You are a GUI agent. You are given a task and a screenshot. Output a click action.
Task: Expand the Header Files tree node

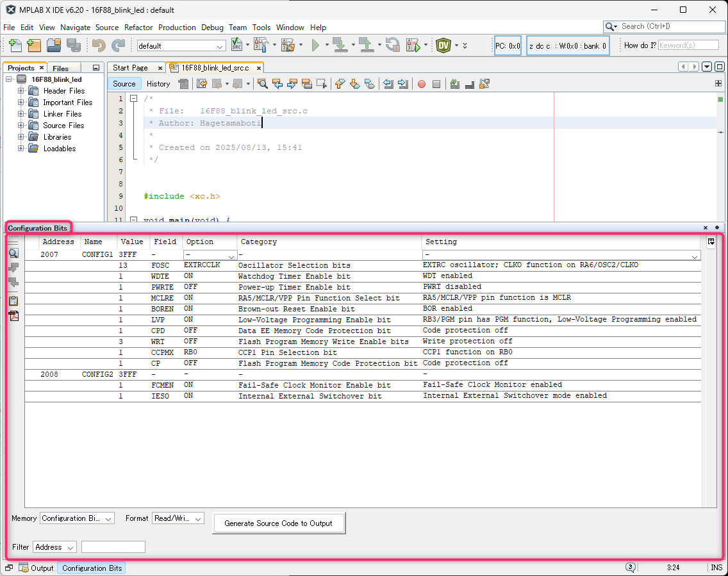tap(21, 91)
